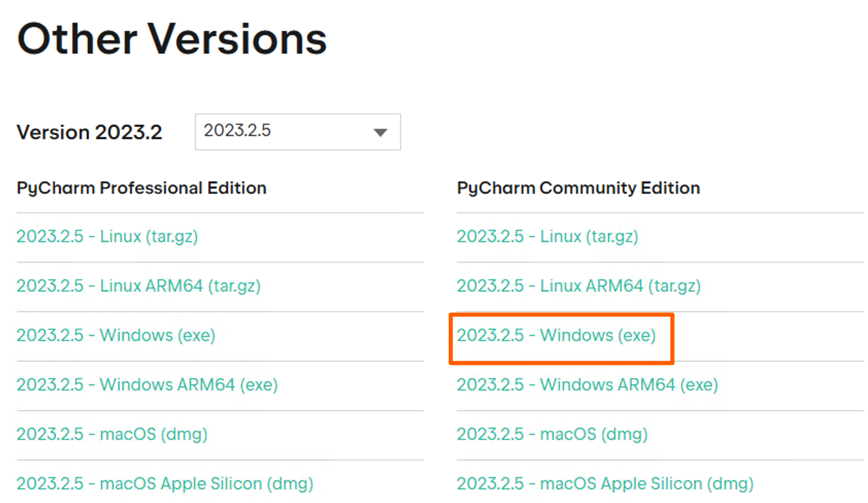868x503 pixels.
Task: Click the PyCharm Community Edition heading
Action: pos(578,188)
